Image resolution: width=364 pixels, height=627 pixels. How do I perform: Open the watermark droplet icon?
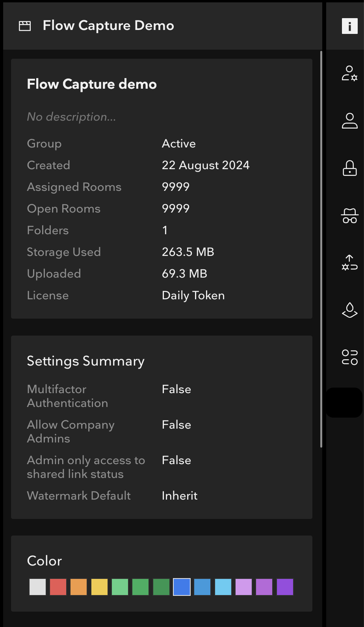click(x=349, y=310)
